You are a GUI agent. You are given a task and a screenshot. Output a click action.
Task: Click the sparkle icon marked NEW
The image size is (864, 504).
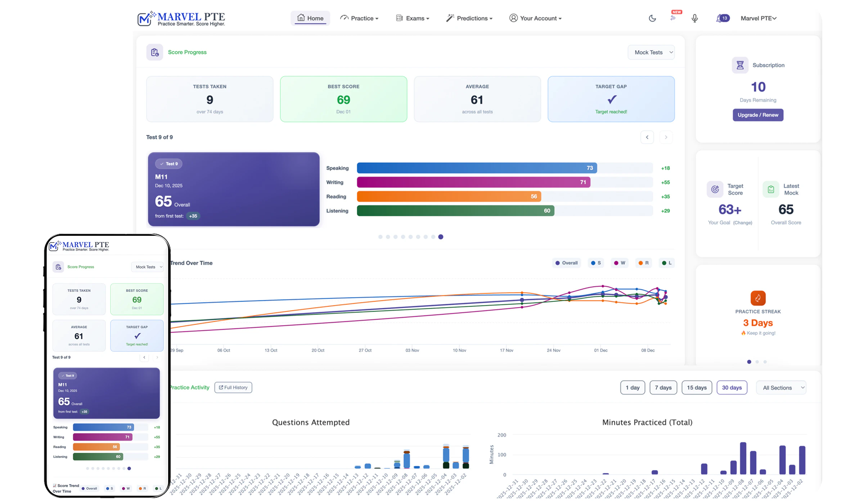(673, 18)
